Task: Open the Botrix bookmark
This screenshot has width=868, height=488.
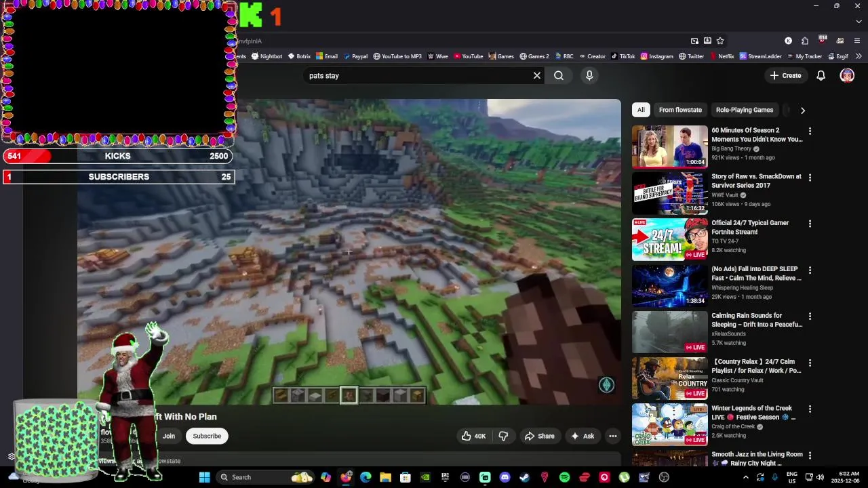Action: 299,56
